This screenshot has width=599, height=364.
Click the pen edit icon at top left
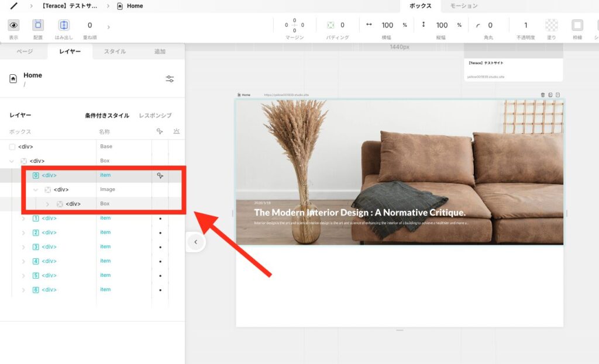[x=14, y=6]
